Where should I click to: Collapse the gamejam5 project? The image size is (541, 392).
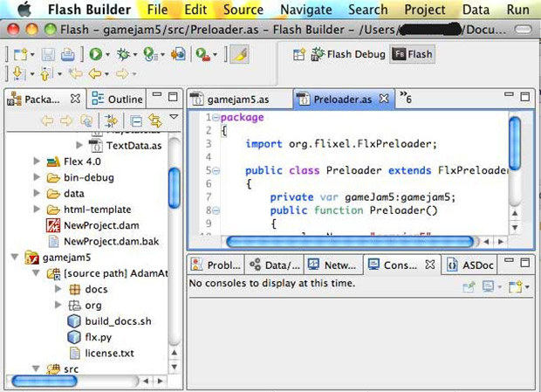15,257
